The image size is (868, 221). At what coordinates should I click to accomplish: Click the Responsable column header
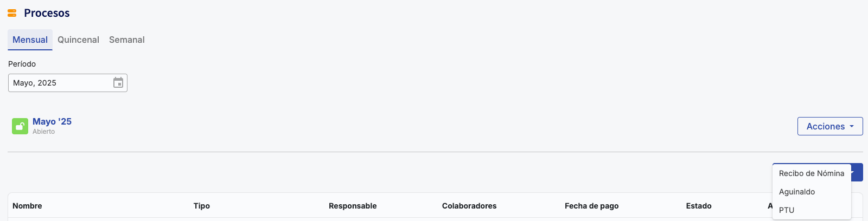coord(353,206)
